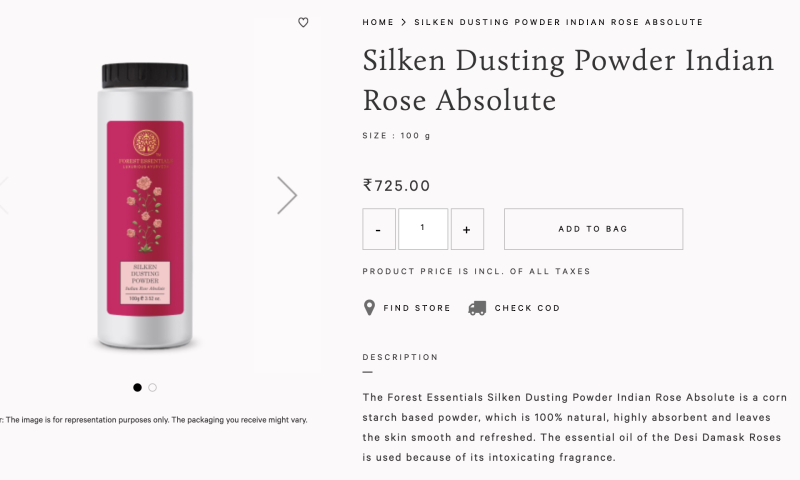Click the location pin store icon

click(x=369, y=308)
